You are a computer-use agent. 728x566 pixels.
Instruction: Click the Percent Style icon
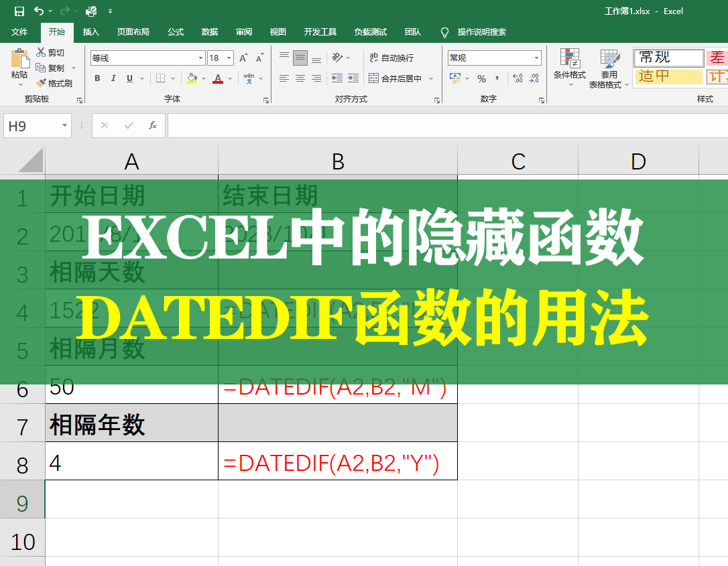[482, 78]
